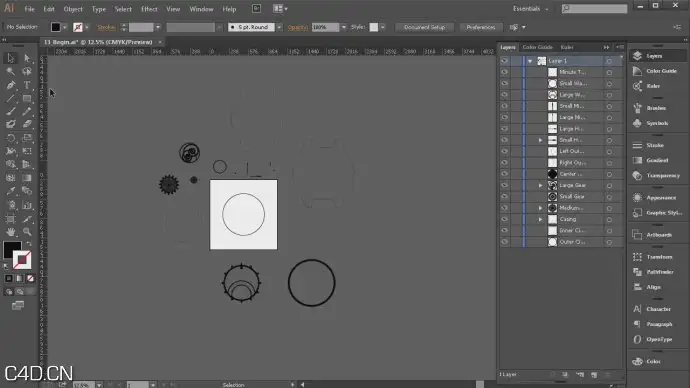Screen dimensions: 690x388
Task: Switch to the Kuler tab
Action: tap(567, 47)
